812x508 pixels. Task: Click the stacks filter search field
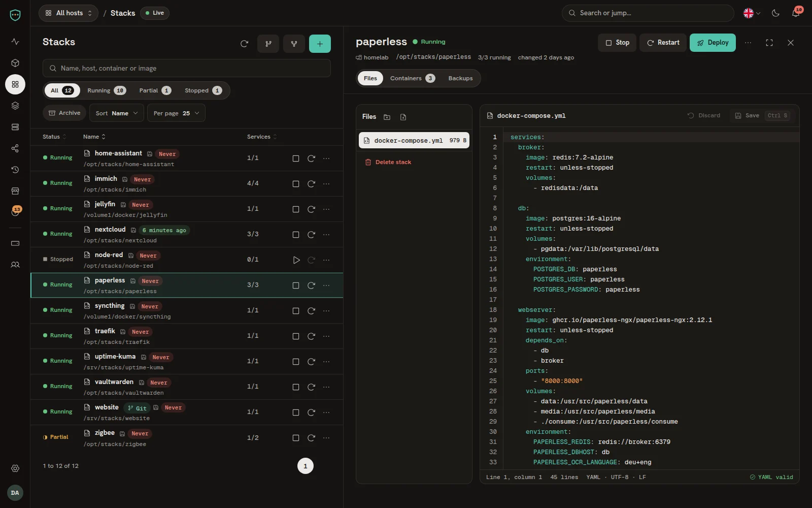pos(187,68)
